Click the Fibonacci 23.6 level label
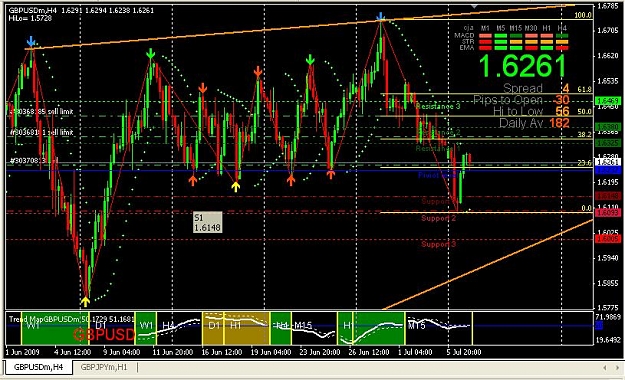 [x=584, y=163]
